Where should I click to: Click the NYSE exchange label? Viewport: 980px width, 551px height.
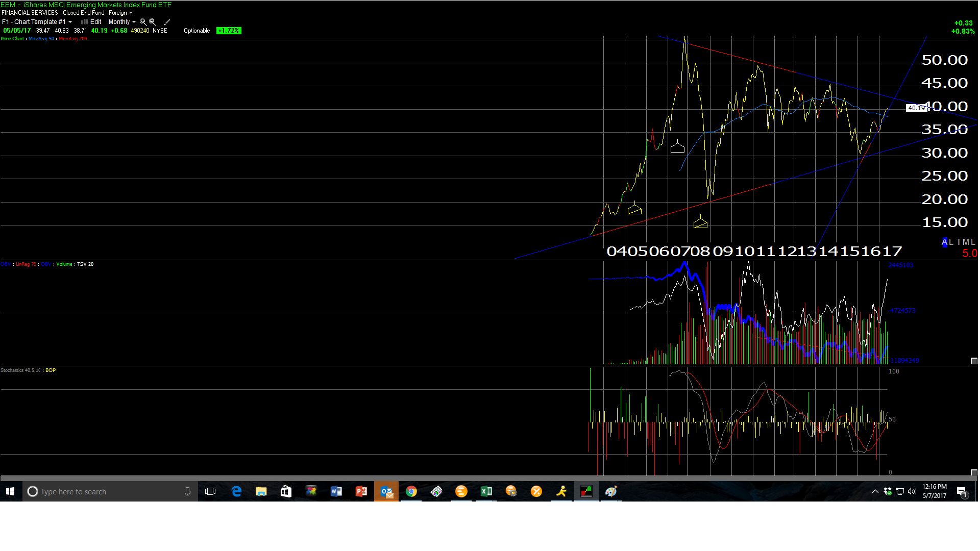(160, 31)
